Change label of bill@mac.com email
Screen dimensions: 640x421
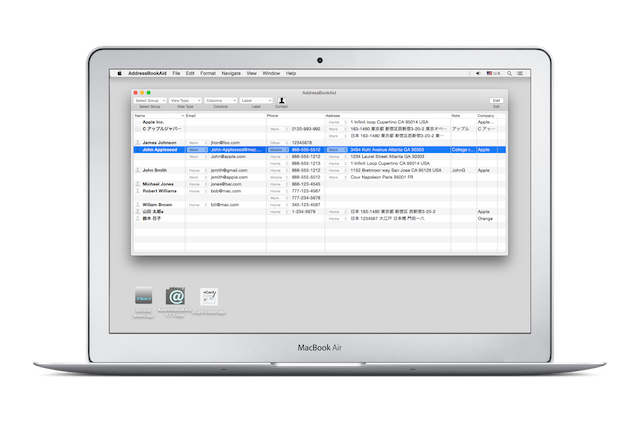tap(197, 205)
